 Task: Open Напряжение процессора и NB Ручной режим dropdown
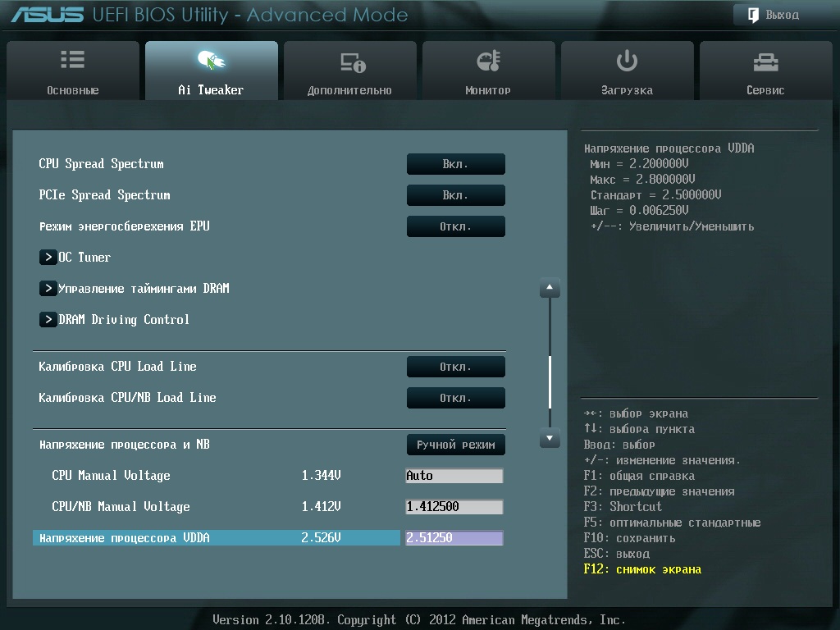456,445
